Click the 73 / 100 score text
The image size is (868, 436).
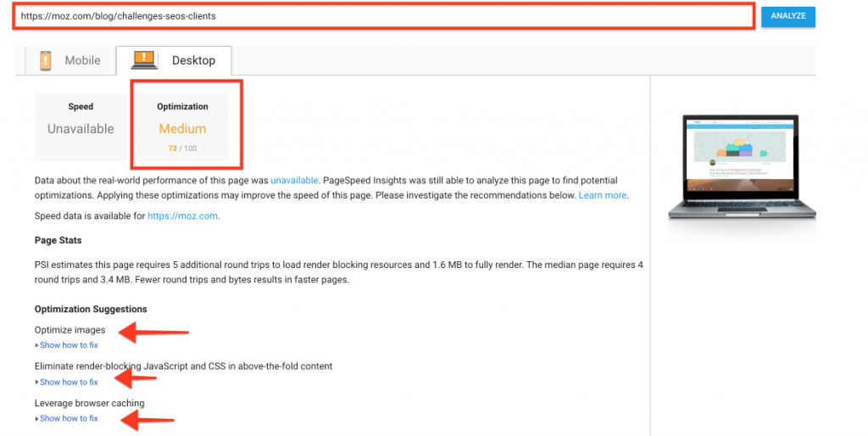tap(183, 148)
